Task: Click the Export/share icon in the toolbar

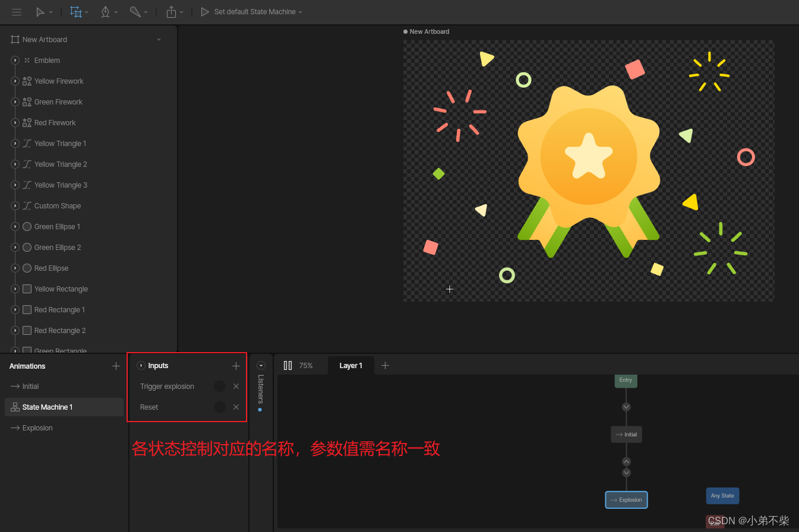Action: pyautogui.click(x=170, y=12)
